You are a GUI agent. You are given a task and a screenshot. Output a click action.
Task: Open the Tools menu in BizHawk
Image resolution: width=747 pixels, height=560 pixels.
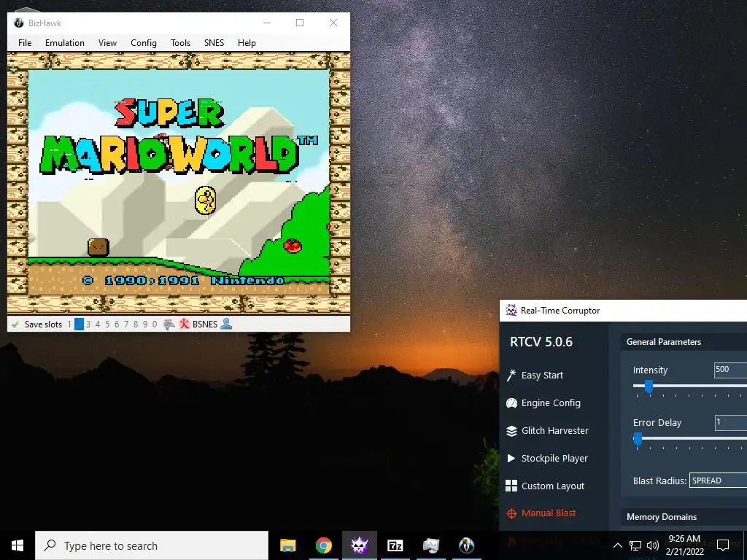181,43
